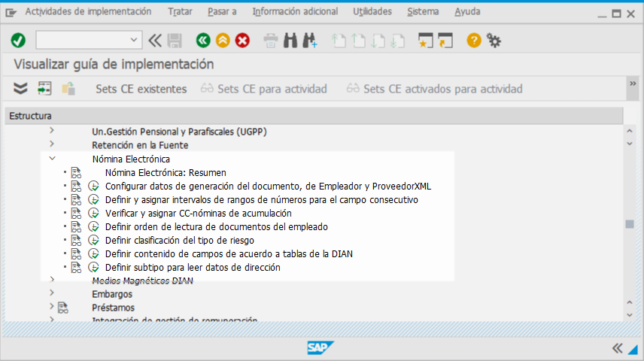644x361 pixels.
Task: Open documentation icon for Nómina Electrónica: Resumen
Action: click(76, 172)
